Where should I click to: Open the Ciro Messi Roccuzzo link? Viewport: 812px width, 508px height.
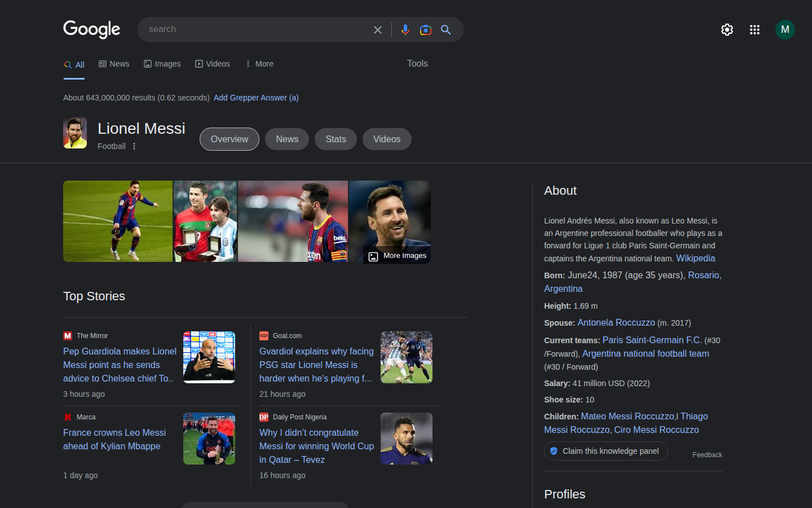point(656,430)
